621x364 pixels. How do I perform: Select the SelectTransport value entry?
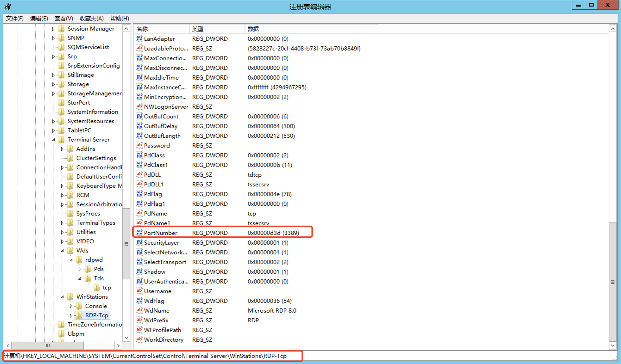click(x=165, y=262)
